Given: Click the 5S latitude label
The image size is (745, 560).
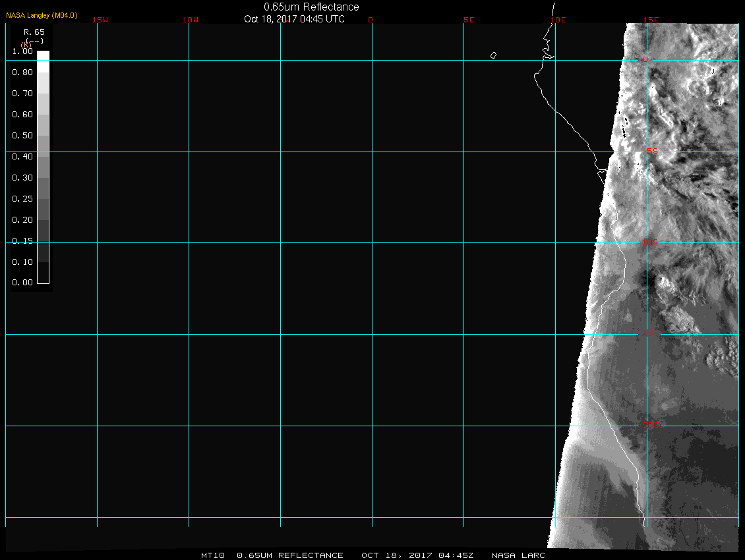Looking at the screenshot, I should click(x=651, y=152).
